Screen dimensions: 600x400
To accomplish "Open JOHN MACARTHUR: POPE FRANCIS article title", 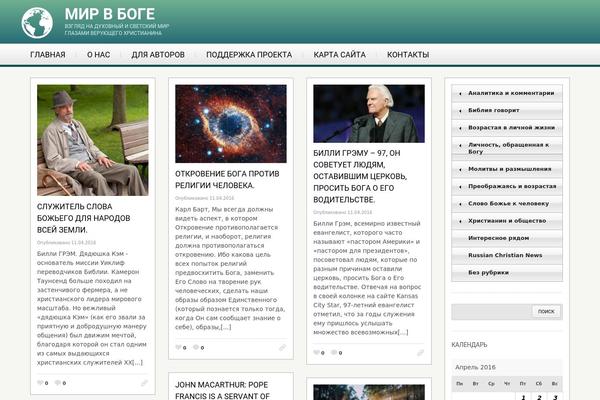I will (x=222, y=390).
